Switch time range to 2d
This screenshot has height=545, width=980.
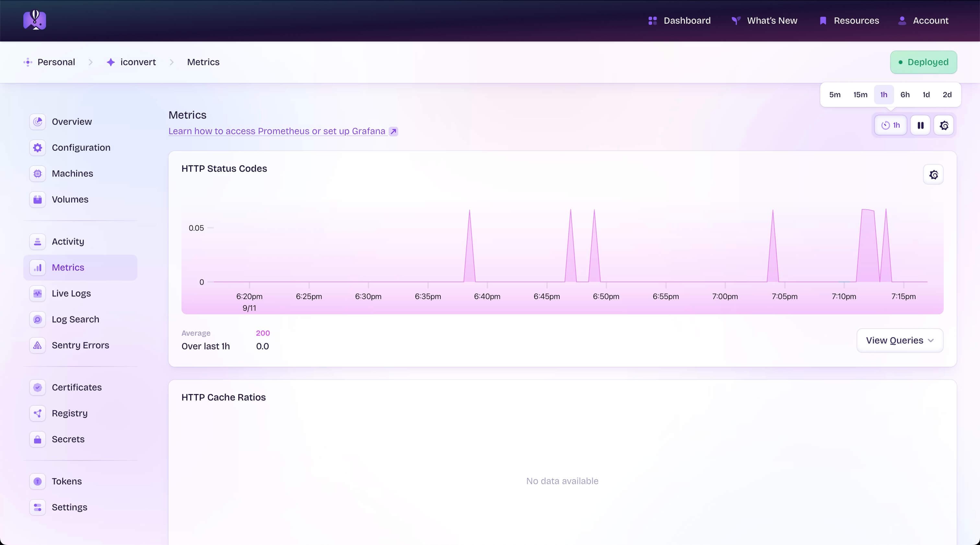[x=947, y=94]
